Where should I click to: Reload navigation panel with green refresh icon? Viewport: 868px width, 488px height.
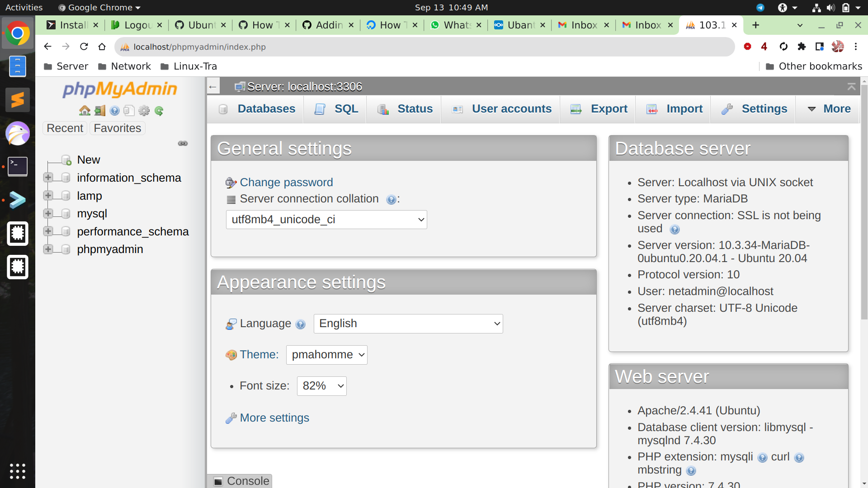click(x=159, y=111)
